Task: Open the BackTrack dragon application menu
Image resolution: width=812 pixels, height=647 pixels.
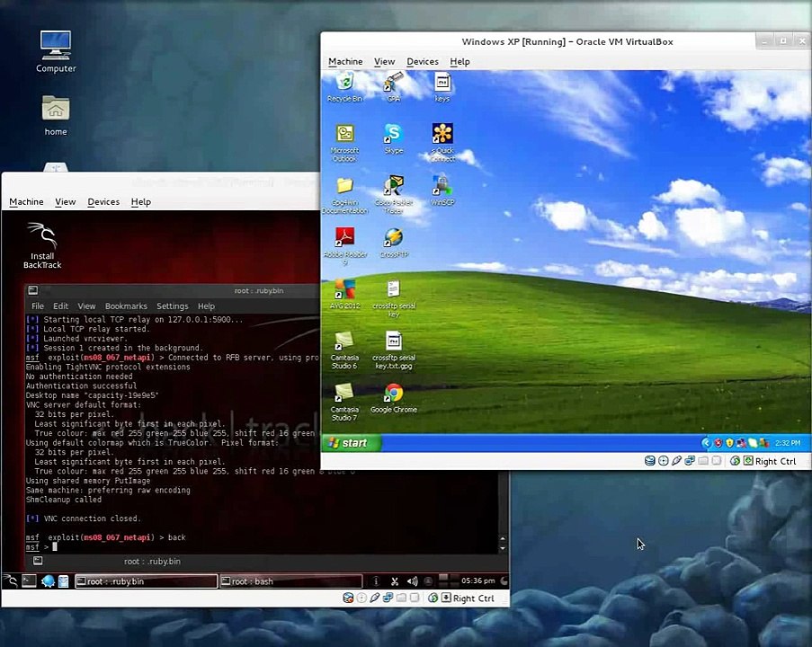Action: (11, 581)
